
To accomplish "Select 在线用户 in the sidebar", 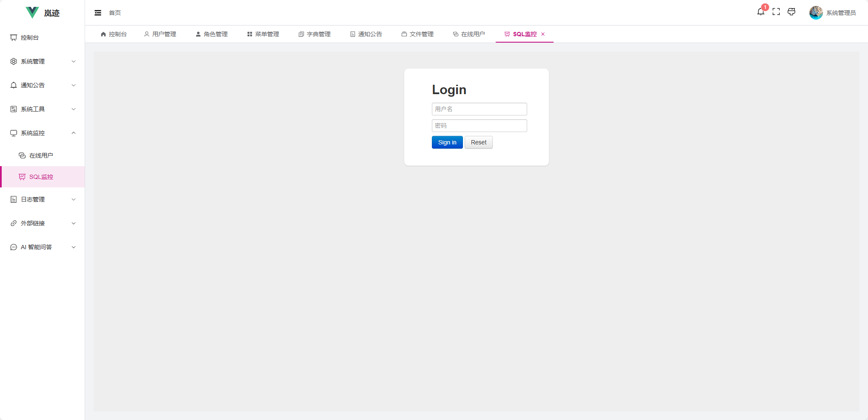I will pos(41,155).
